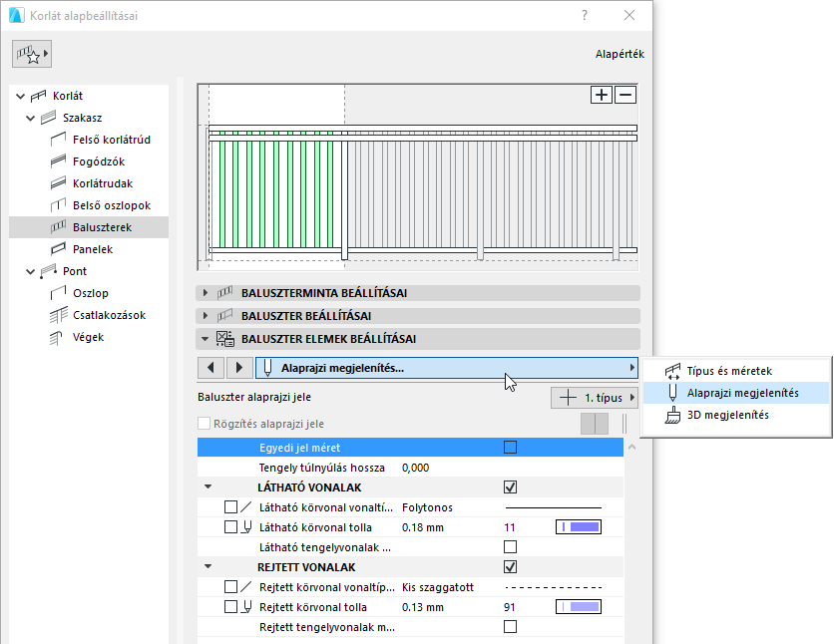The width and height of the screenshot is (834, 644).
Task: Enable the Egyedi jel méret checkbox
Action: 510,447
